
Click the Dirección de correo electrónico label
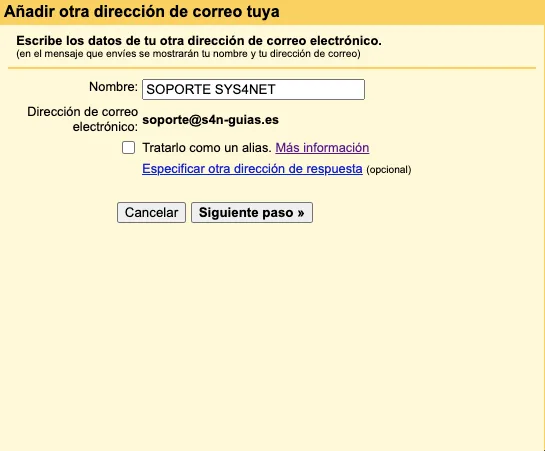tap(83, 119)
